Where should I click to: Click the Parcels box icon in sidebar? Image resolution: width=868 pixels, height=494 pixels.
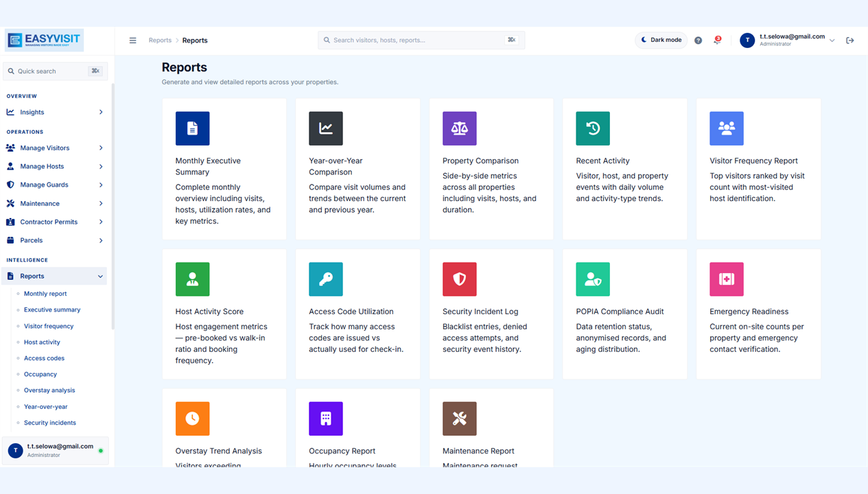click(10, 240)
